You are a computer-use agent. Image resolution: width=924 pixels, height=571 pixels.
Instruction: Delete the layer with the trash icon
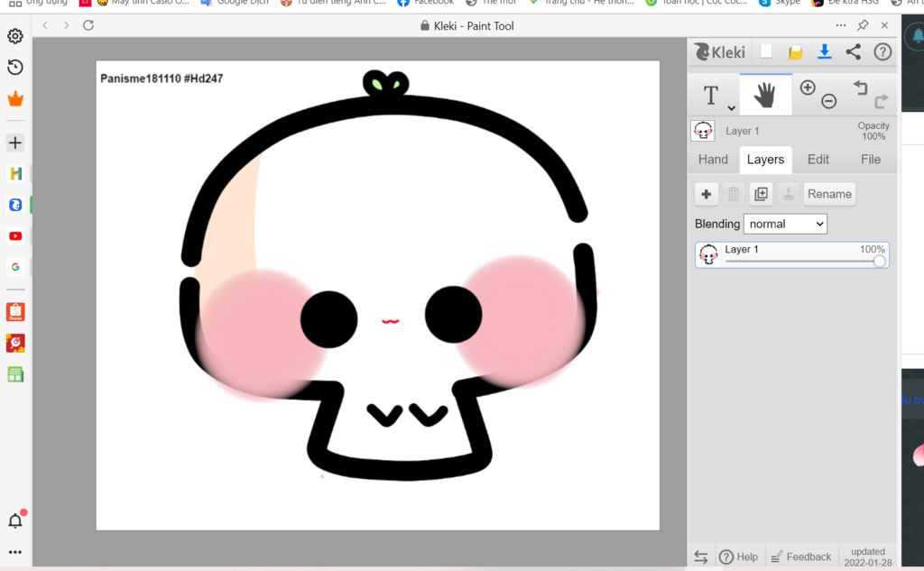click(x=733, y=194)
